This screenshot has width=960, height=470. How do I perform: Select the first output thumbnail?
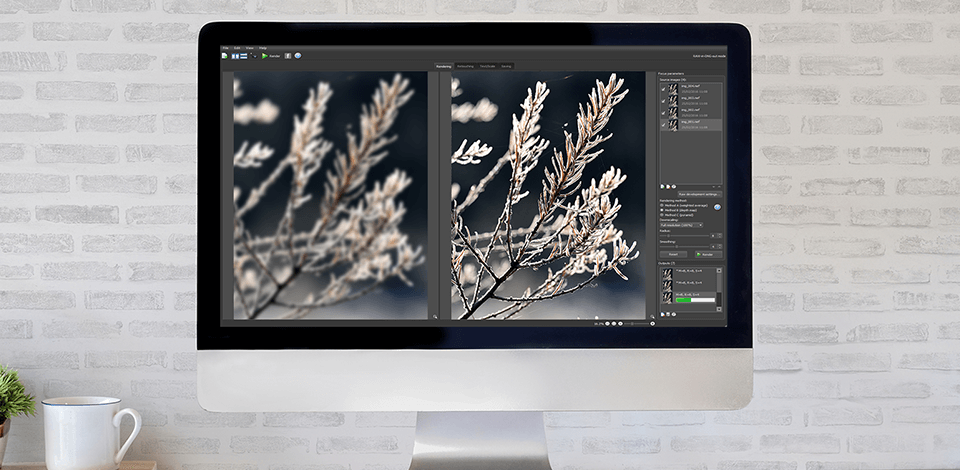click(667, 274)
